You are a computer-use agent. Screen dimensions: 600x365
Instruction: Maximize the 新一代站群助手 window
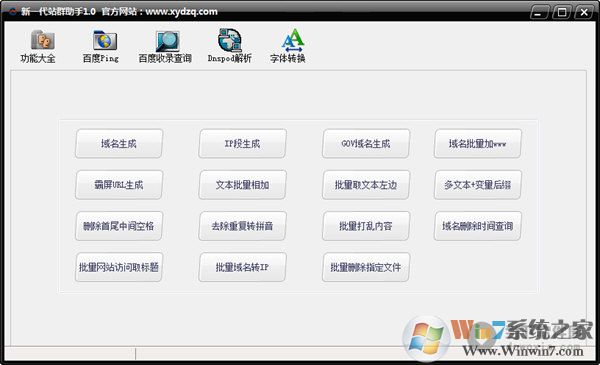(562, 12)
